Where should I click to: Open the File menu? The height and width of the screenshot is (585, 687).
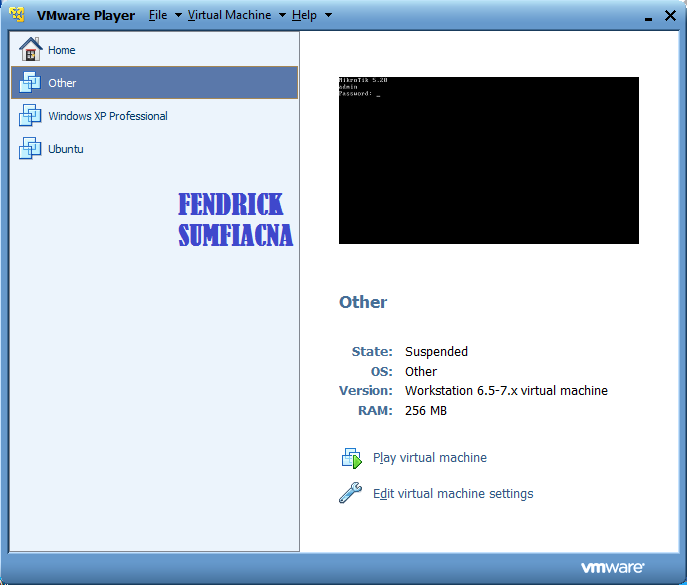coord(158,15)
